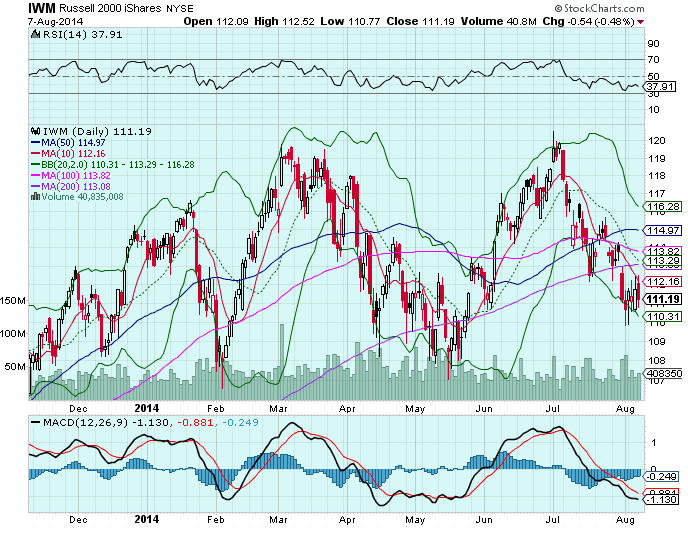Click the candlestick icon before IWM (Daily)

coord(36,131)
